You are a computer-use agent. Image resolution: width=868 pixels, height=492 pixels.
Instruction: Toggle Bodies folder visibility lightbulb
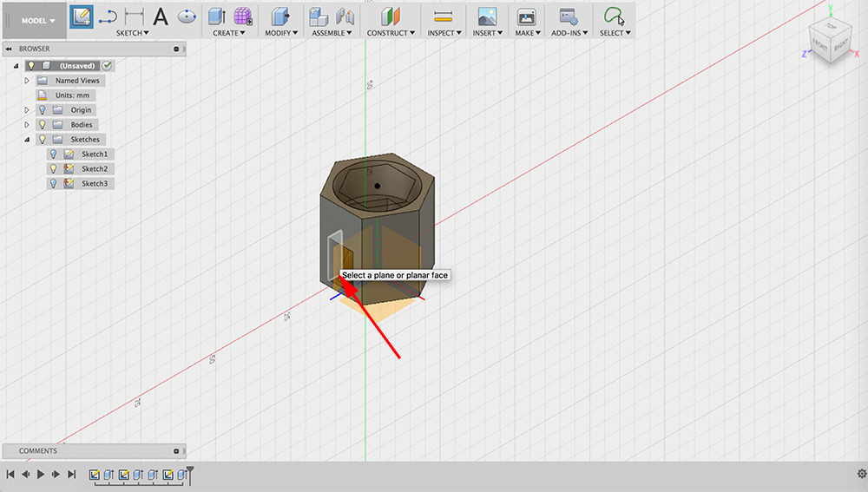click(42, 125)
